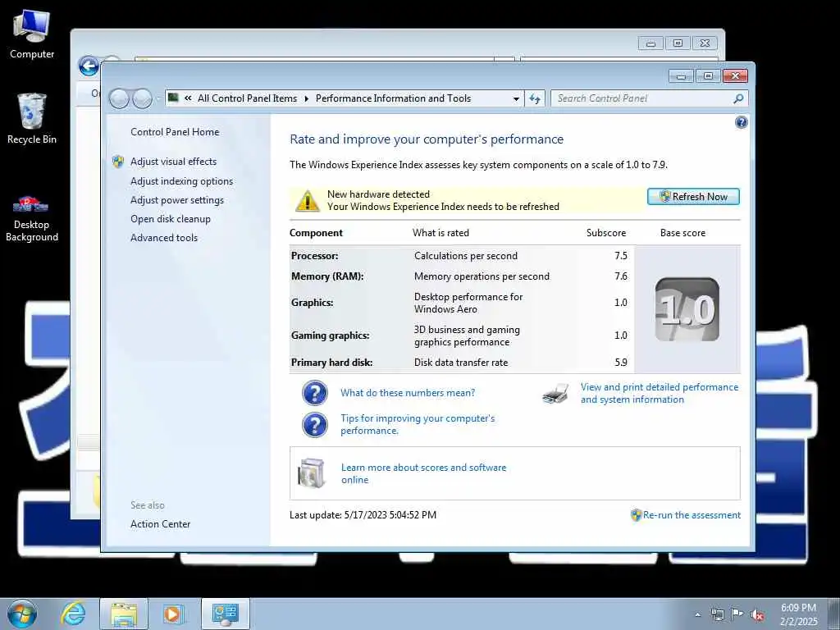Open Windows Explorer taskbar icon
The height and width of the screenshot is (630, 840).
[123, 614]
